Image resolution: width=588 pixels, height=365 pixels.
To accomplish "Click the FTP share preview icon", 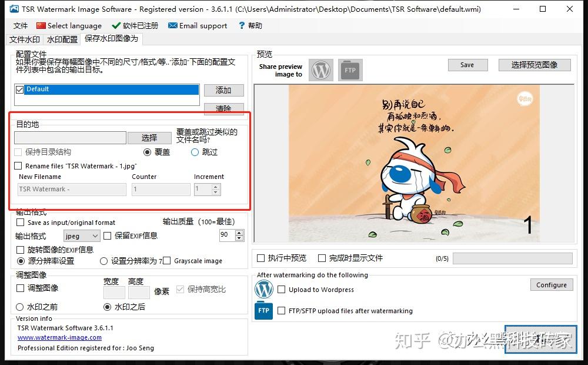I will 350,70.
